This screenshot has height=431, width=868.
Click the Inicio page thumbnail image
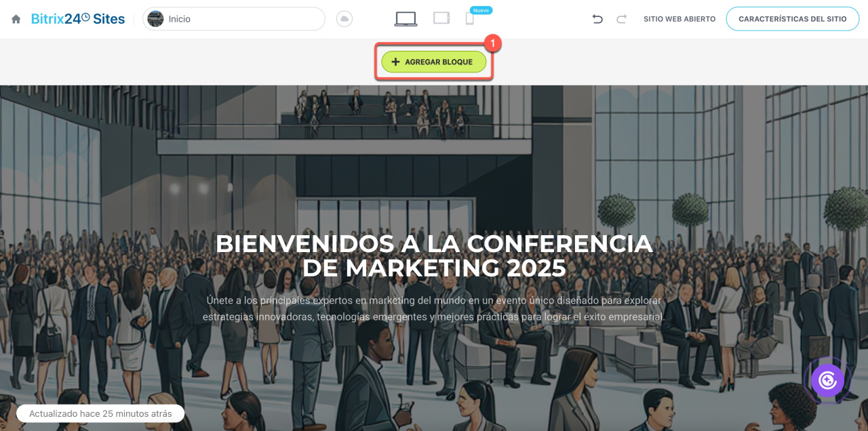(155, 19)
